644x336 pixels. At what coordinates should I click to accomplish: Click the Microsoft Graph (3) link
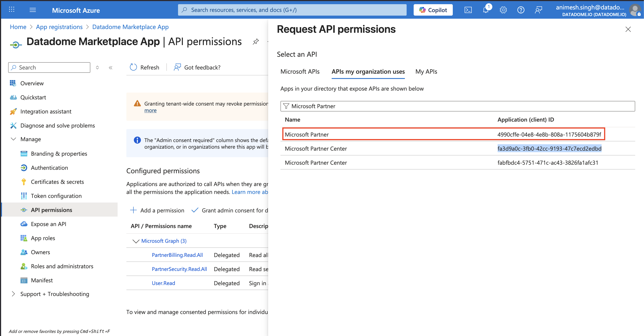tap(164, 241)
